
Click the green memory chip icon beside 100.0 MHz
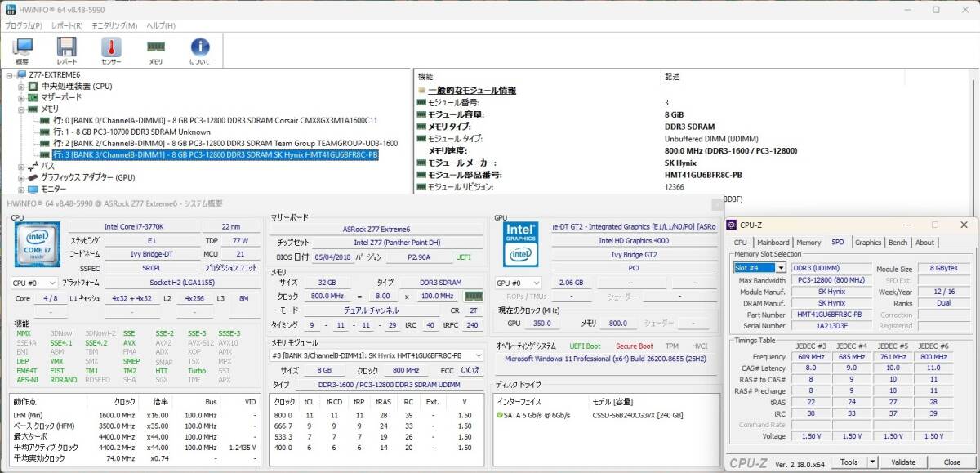click(474, 297)
